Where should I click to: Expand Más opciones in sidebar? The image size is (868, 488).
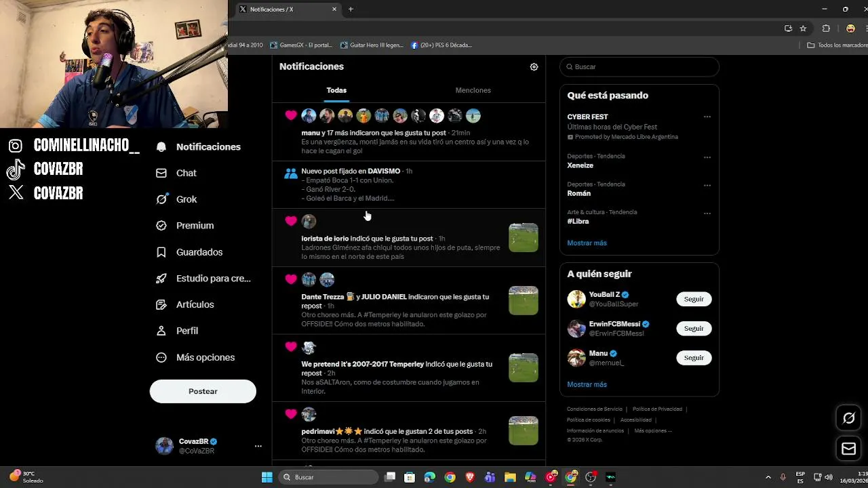pos(195,357)
